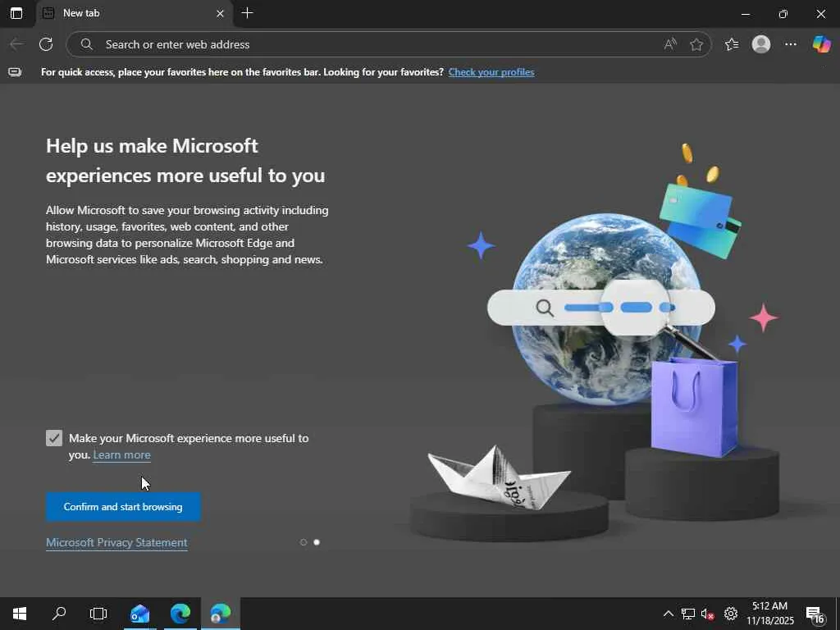Open settings gear in system tray
This screenshot has height=630, width=840.
731,614
